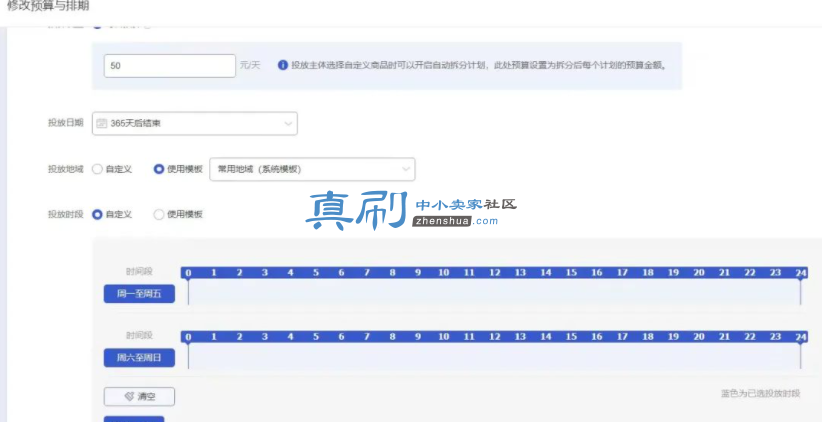Click the 元/天 unit label
Screen dimensions: 822x422
pos(250,66)
